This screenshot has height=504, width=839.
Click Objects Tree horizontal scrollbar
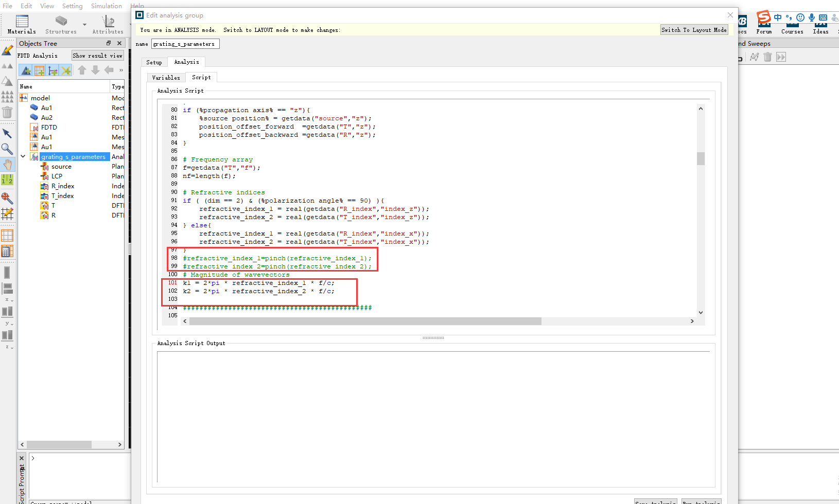pos(59,444)
